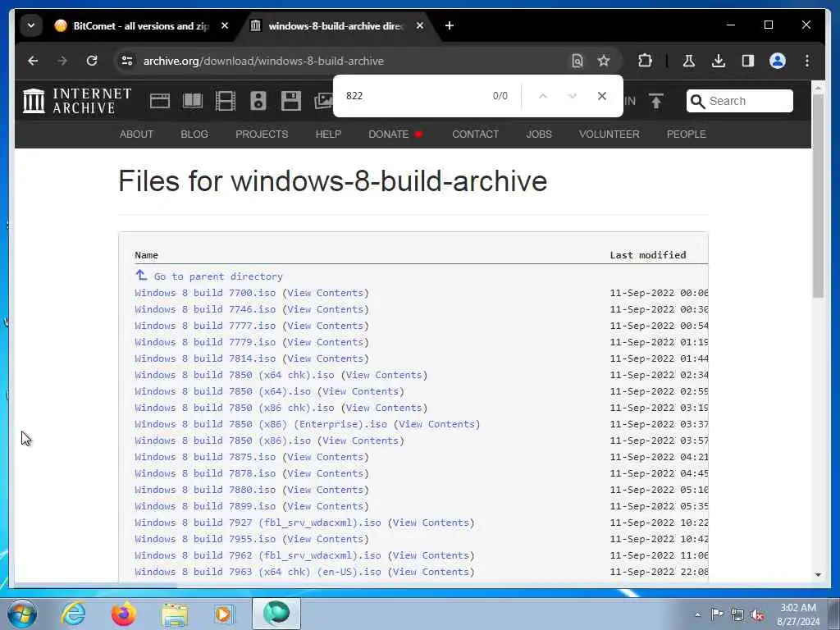The height and width of the screenshot is (630, 840).
Task: Click the Internet Archive logo
Action: 76,101
